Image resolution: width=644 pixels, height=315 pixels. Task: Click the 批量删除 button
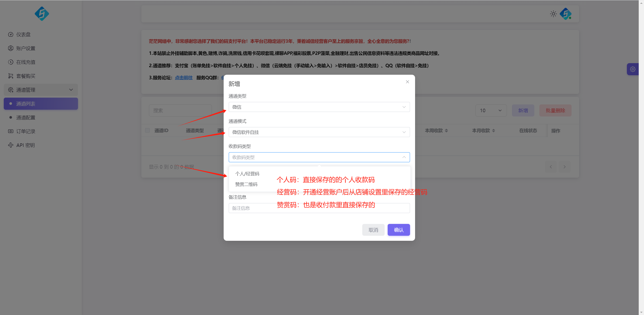coord(555,110)
